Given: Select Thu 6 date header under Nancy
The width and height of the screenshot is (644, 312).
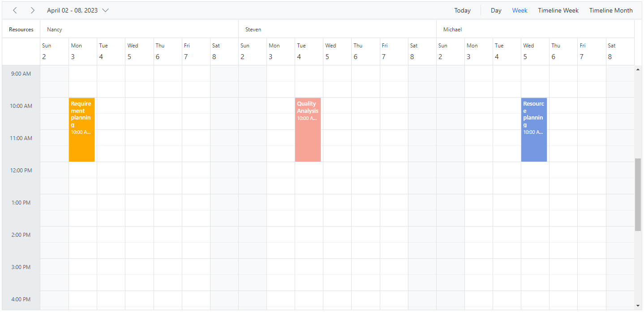Looking at the screenshot, I should [x=168, y=51].
